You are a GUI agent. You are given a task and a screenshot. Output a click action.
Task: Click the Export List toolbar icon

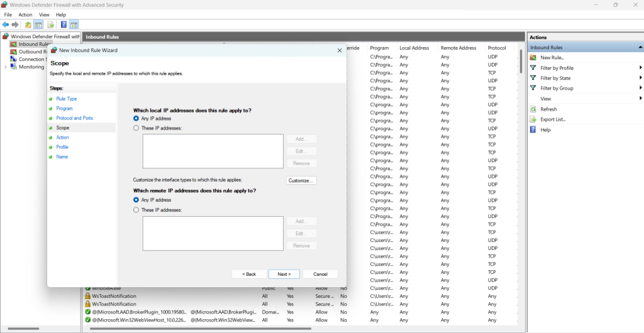click(x=50, y=25)
